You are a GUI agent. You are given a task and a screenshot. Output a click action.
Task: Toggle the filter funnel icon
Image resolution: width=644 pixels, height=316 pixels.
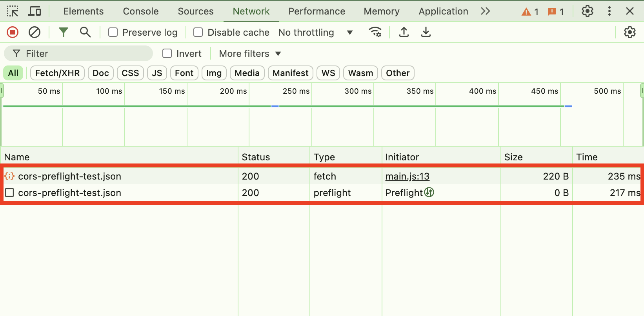(x=63, y=32)
